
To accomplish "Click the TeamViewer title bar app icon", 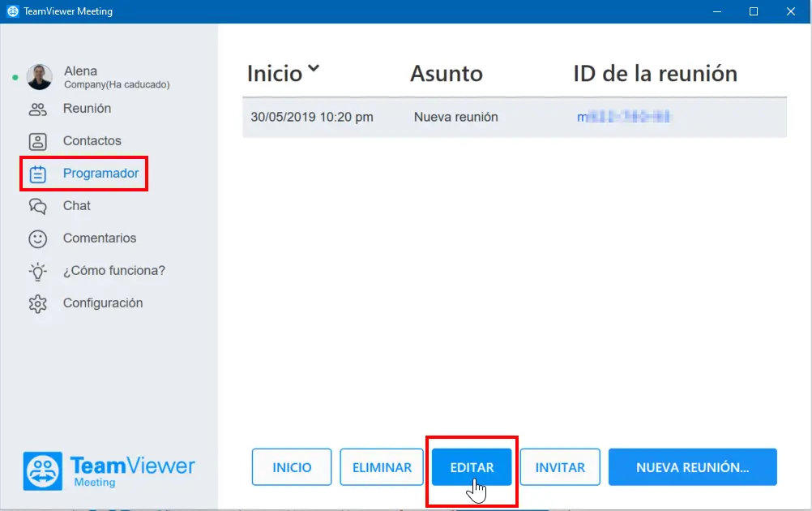I will tap(13, 11).
